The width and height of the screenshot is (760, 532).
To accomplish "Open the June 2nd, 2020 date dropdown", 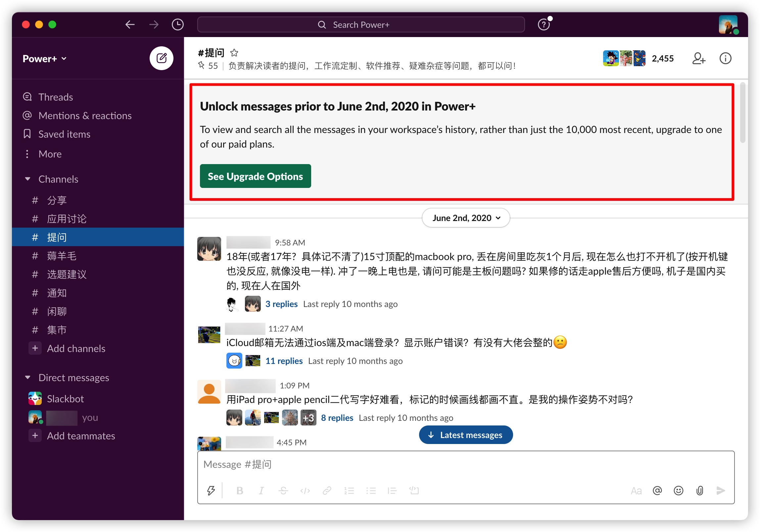I will tap(466, 218).
